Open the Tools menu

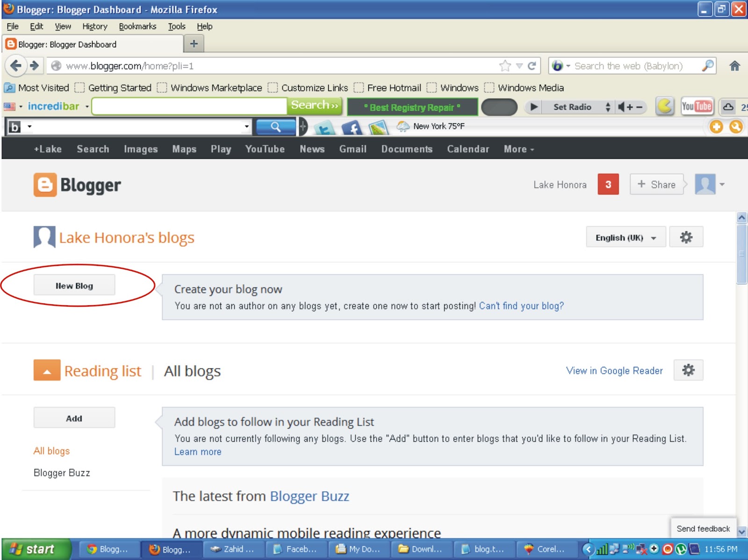click(x=177, y=27)
